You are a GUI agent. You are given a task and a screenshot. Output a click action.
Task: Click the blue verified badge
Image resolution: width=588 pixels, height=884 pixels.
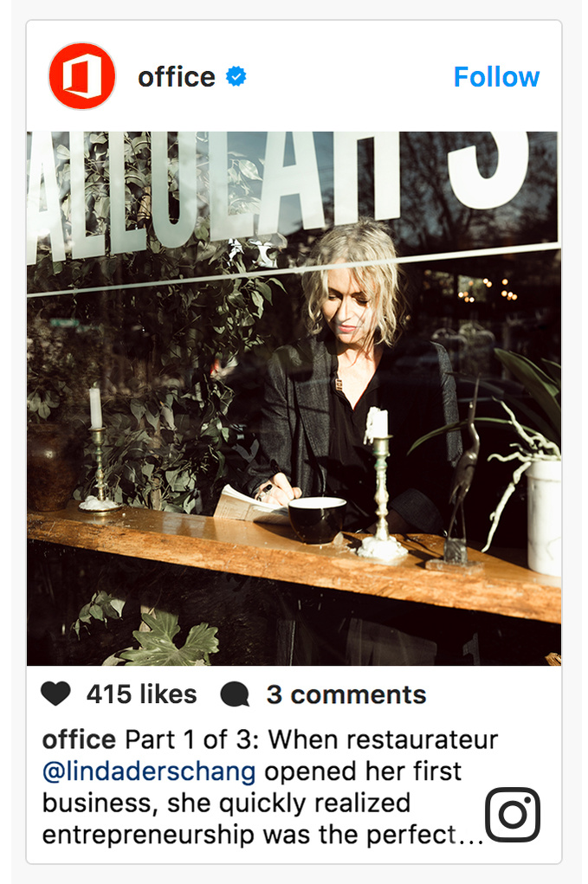pyautogui.click(x=236, y=76)
